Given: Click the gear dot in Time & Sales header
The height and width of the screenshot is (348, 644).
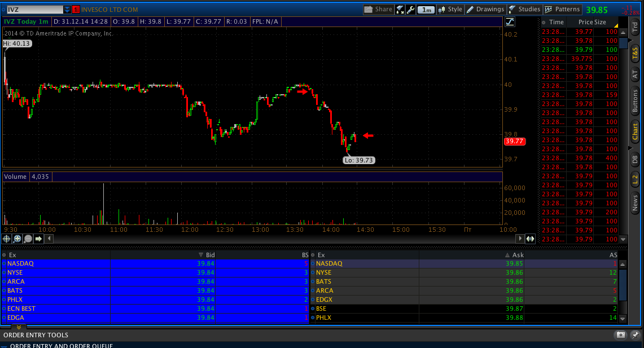Looking at the screenshot, I should [x=544, y=22].
